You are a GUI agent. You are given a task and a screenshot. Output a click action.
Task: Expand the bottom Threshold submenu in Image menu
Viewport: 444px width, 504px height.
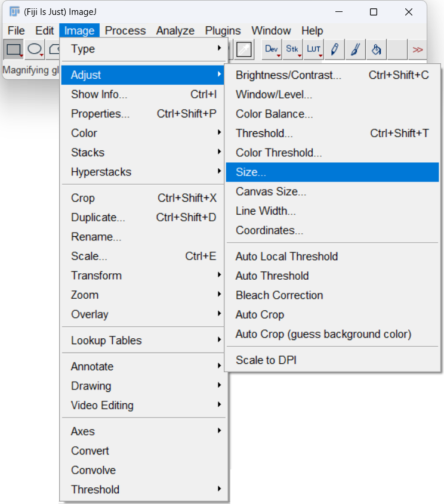pyautogui.click(x=143, y=490)
